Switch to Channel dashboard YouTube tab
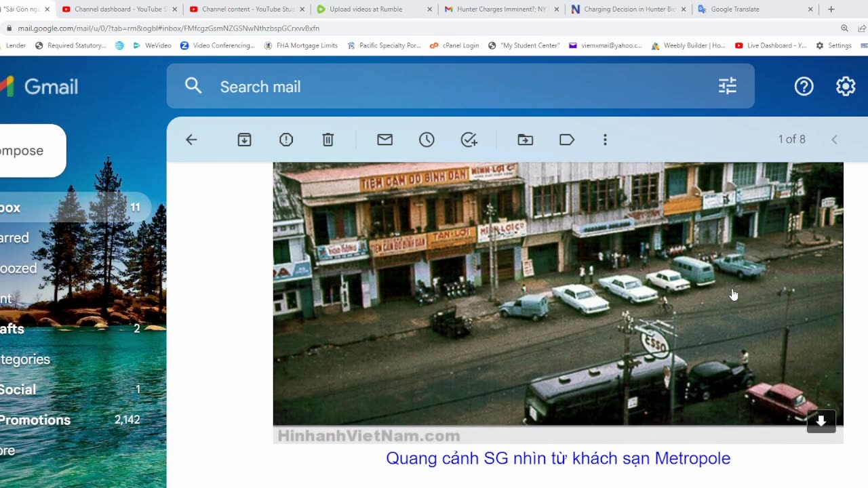Viewport: 868px width, 488px height. (119, 9)
